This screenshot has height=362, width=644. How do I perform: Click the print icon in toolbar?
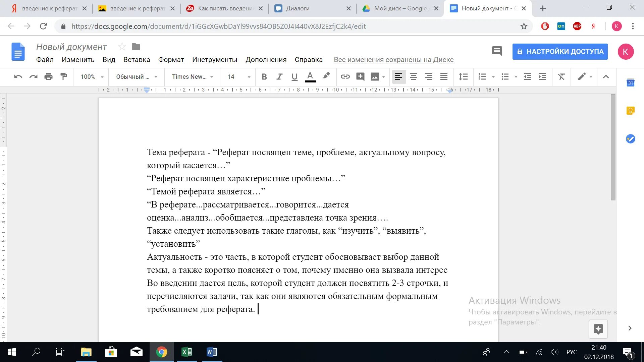(x=49, y=77)
